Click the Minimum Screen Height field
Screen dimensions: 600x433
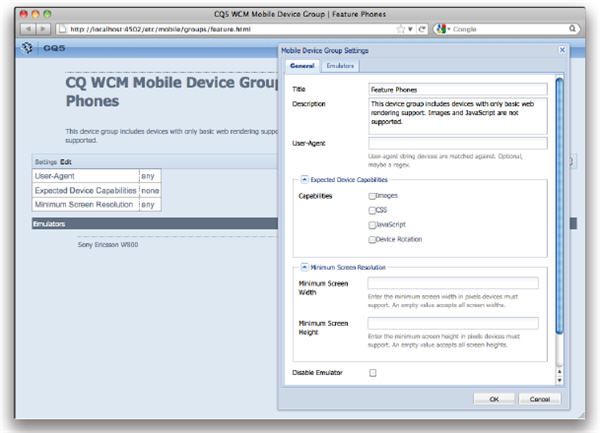pyautogui.click(x=453, y=323)
